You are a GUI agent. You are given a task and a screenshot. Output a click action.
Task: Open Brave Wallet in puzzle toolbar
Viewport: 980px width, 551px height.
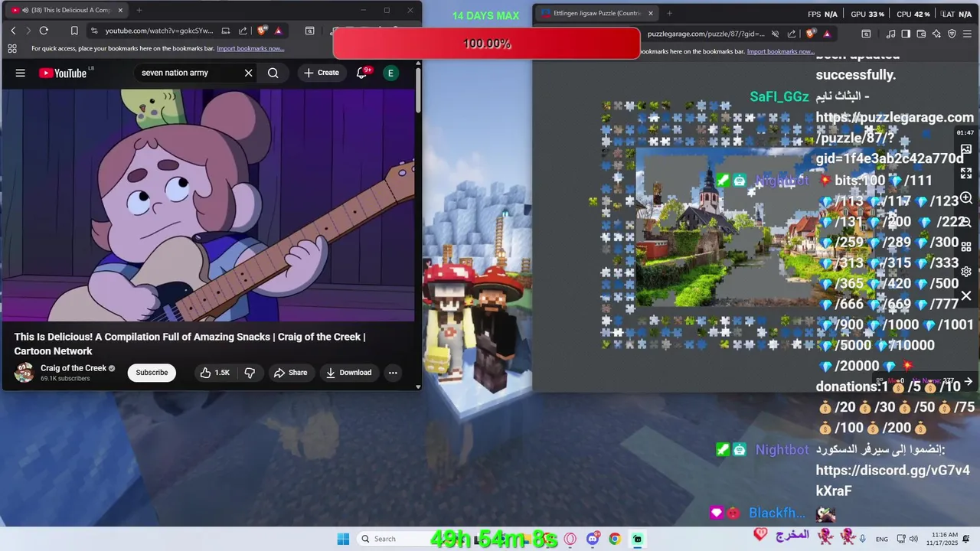921,34
